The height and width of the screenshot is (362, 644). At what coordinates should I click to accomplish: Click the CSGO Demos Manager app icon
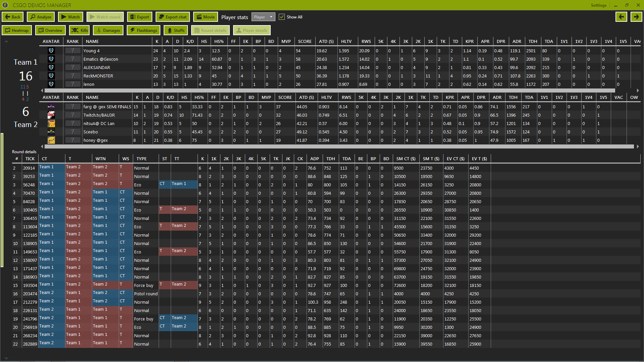(x=5, y=5)
